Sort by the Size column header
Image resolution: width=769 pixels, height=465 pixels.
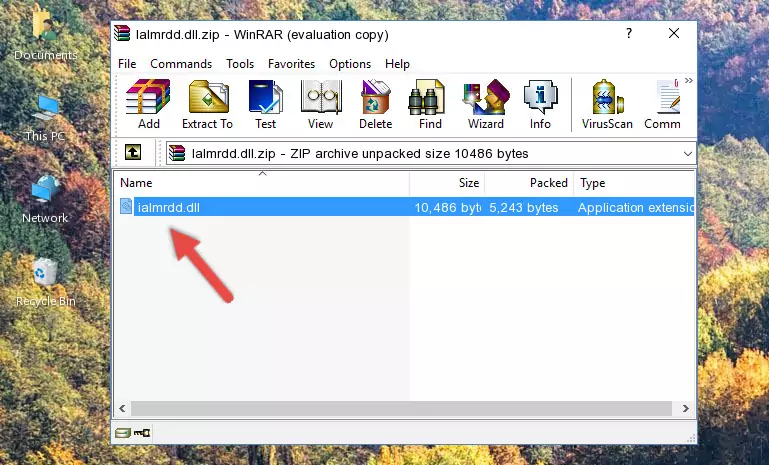click(447, 183)
